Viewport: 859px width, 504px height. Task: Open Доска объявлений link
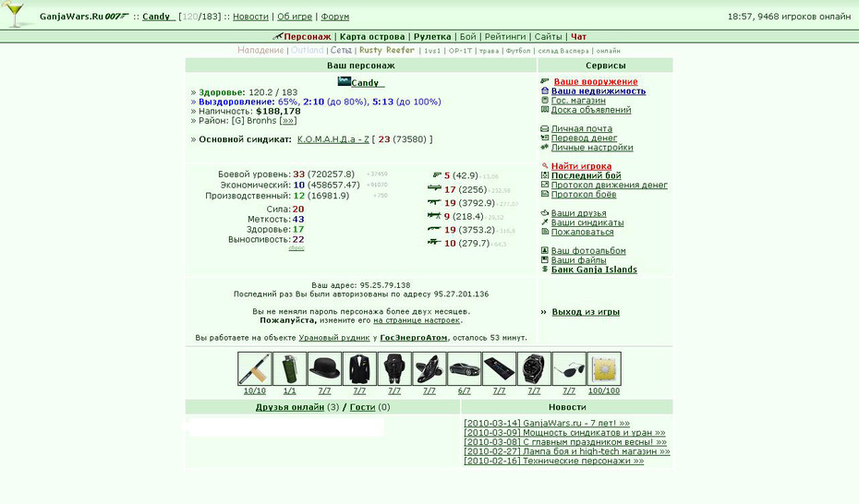tap(591, 110)
